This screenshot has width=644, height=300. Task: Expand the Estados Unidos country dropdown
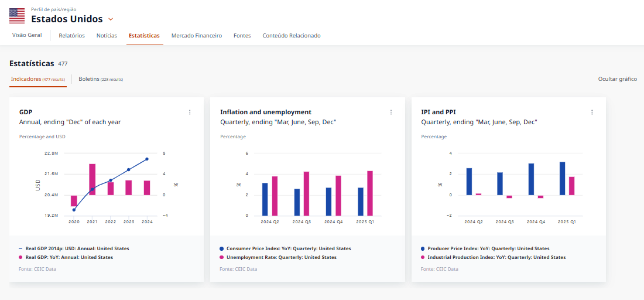tap(111, 19)
